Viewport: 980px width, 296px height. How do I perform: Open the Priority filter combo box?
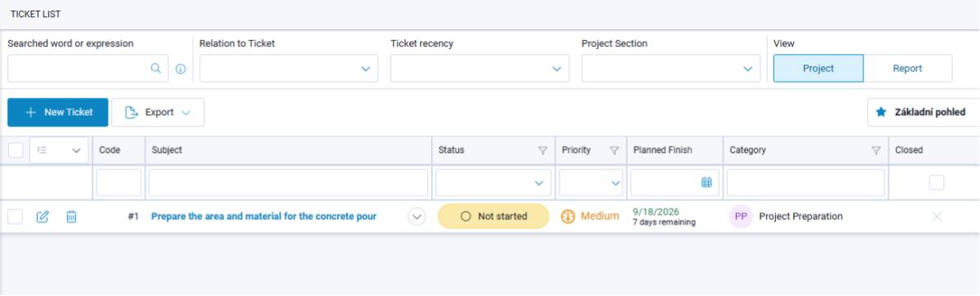591,183
